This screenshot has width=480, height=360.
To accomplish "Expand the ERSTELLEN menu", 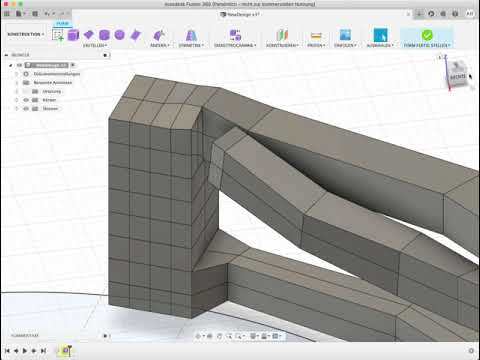I will 95,45.
